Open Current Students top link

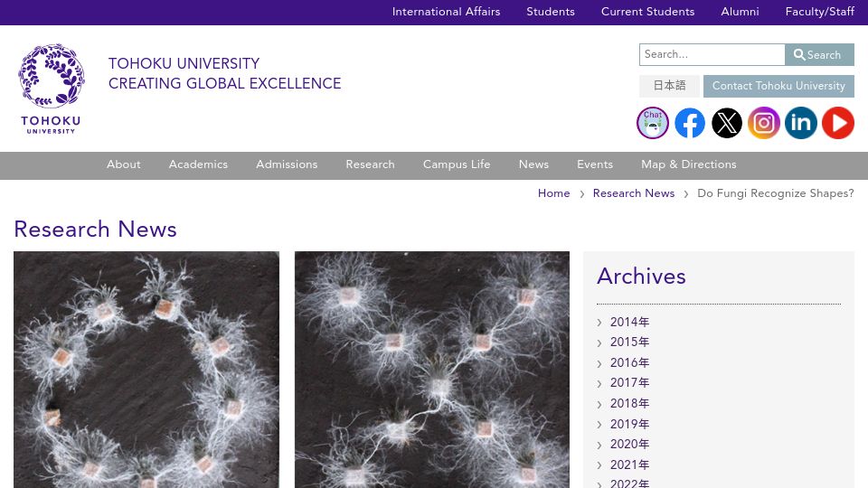coord(647,12)
